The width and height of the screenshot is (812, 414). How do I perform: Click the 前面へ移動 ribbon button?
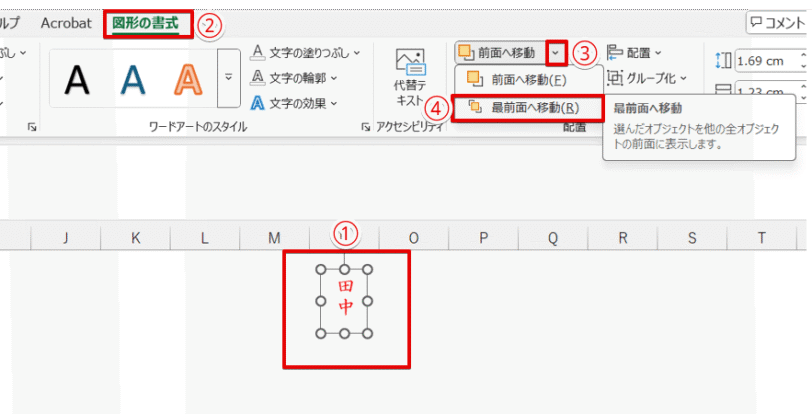point(500,52)
